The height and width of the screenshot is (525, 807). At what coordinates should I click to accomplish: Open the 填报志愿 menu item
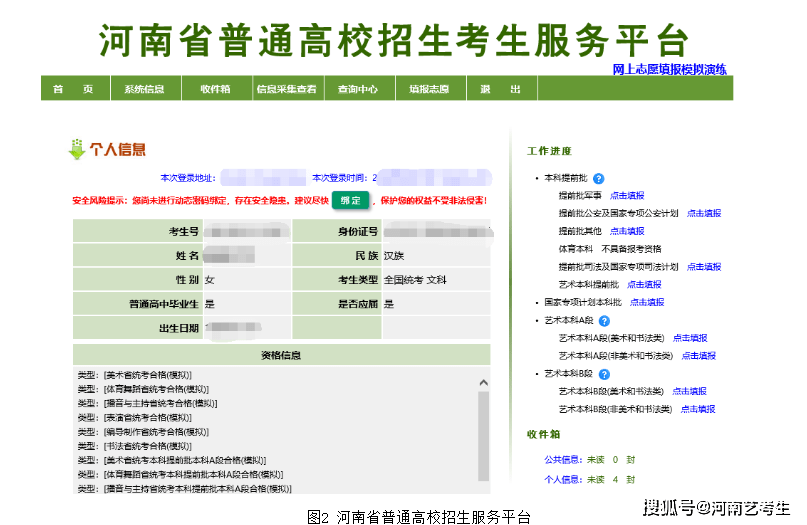pyautogui.click(x=430, y=89)
